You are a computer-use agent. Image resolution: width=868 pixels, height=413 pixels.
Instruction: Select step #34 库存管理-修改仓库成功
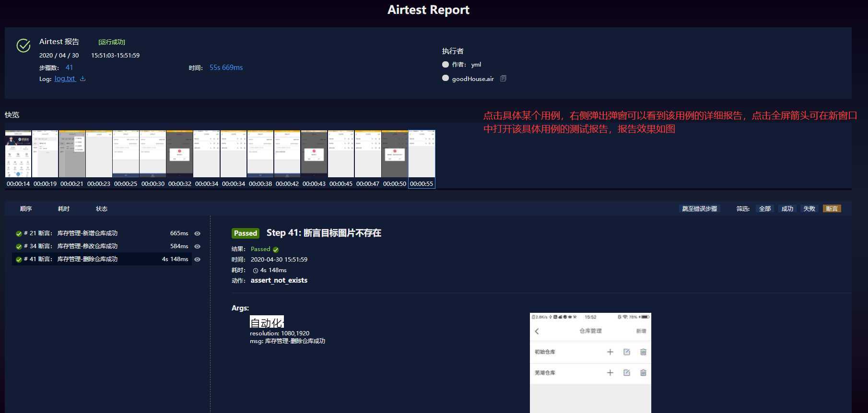click(102, 246)
